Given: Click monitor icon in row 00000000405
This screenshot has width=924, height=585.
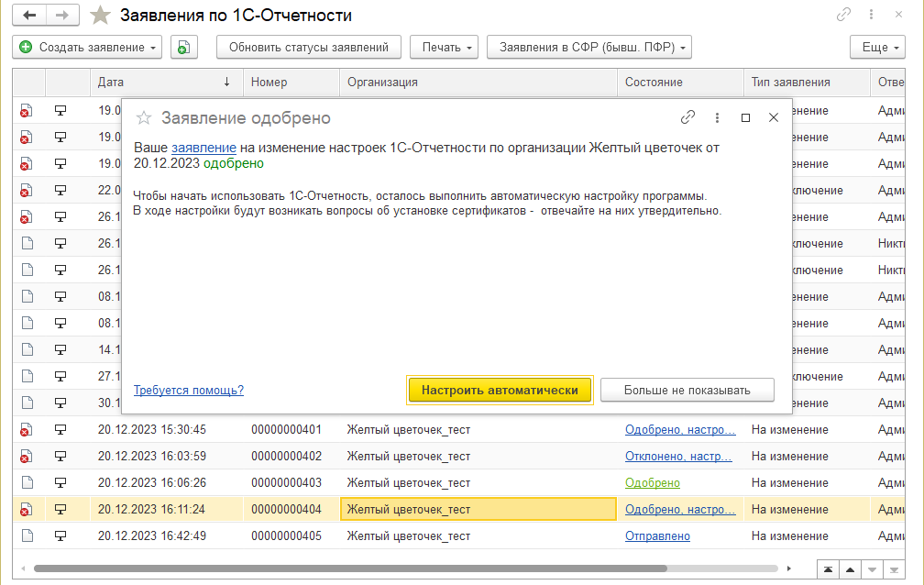Looking at the screenshot, I should tap(60, 536).
